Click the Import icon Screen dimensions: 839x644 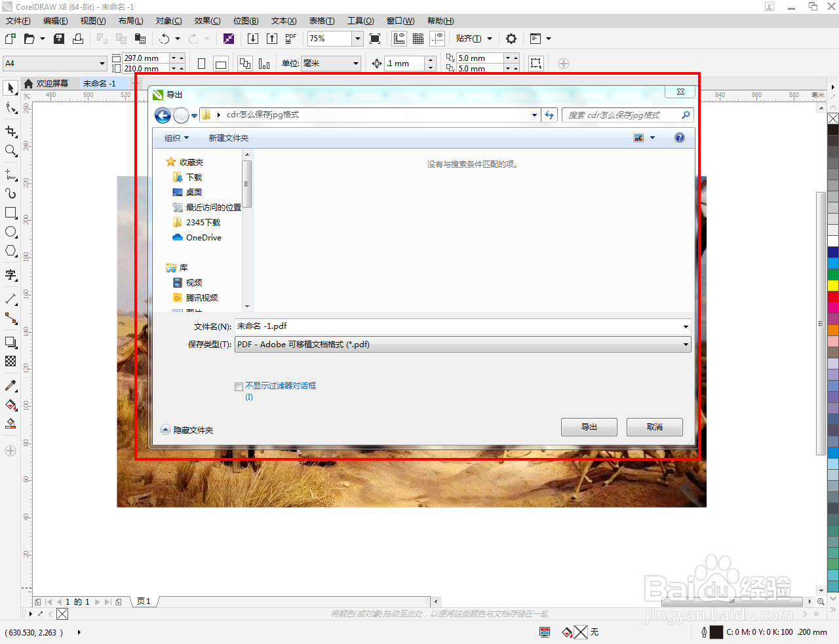tap(253, 39)
